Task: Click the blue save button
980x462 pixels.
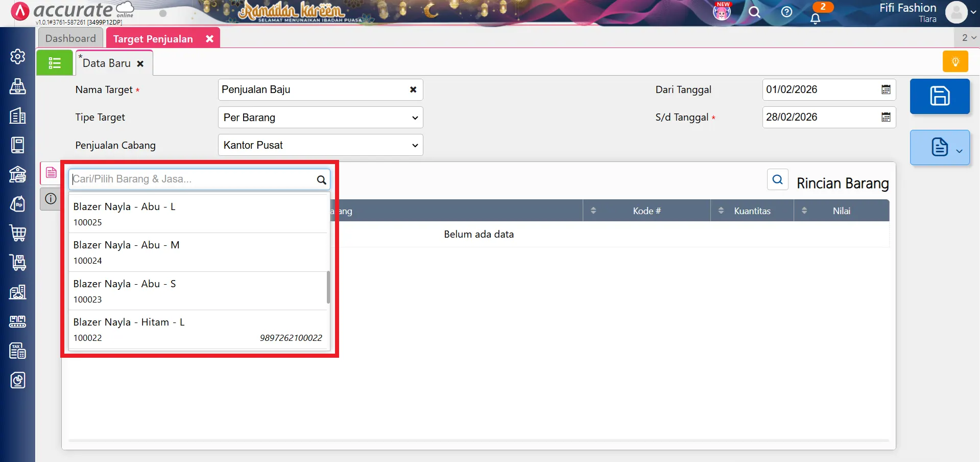Action: (x=939, y=96)
